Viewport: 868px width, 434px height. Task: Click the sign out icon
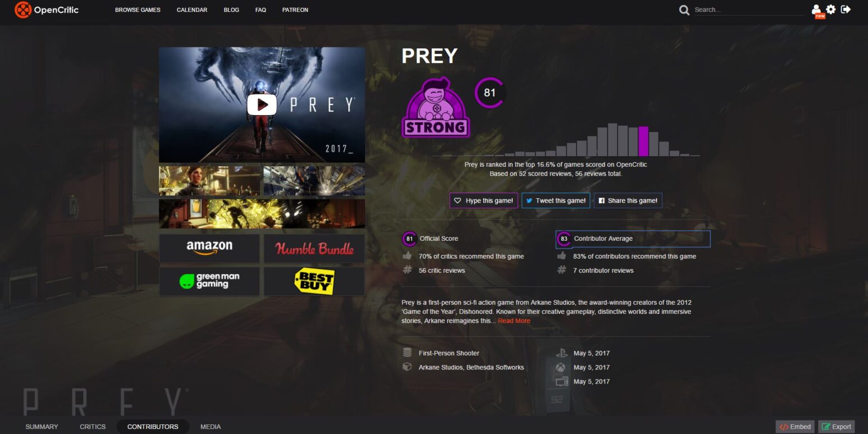tap(846, 10)
